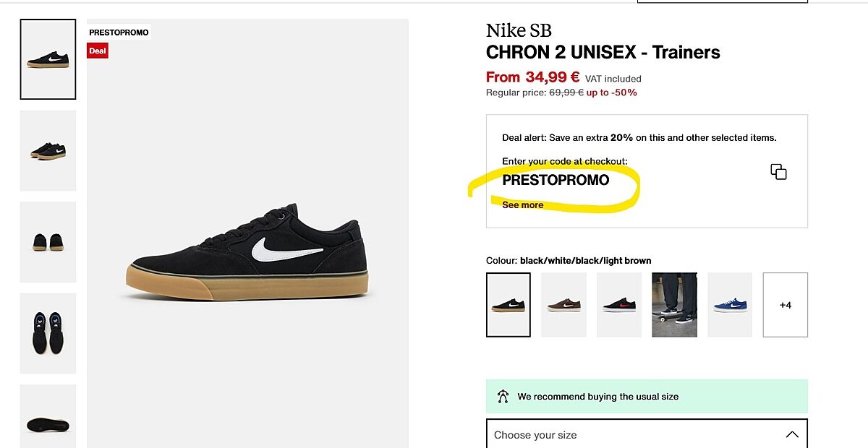This screenshot has width=868, height=448.
Task: Open the top-down view thumbnail
Action: (48, 333)
